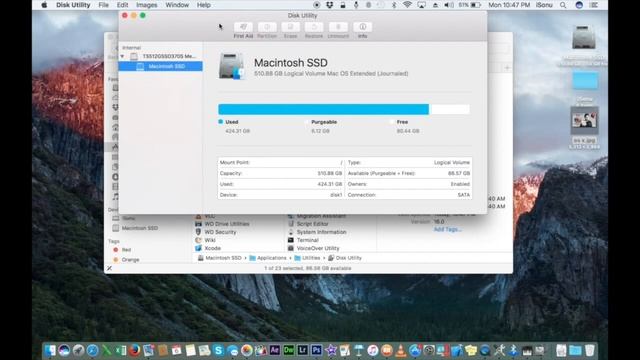Launch Photoshop from the Dock
Viewport: 640px width, 360px height.
316,350
